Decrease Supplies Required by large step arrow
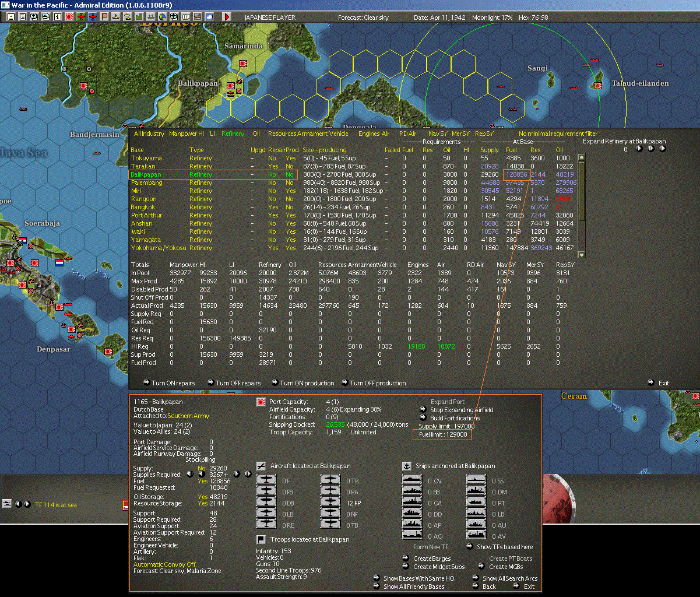This screenshot has height=597, width=700. (189, 474)
